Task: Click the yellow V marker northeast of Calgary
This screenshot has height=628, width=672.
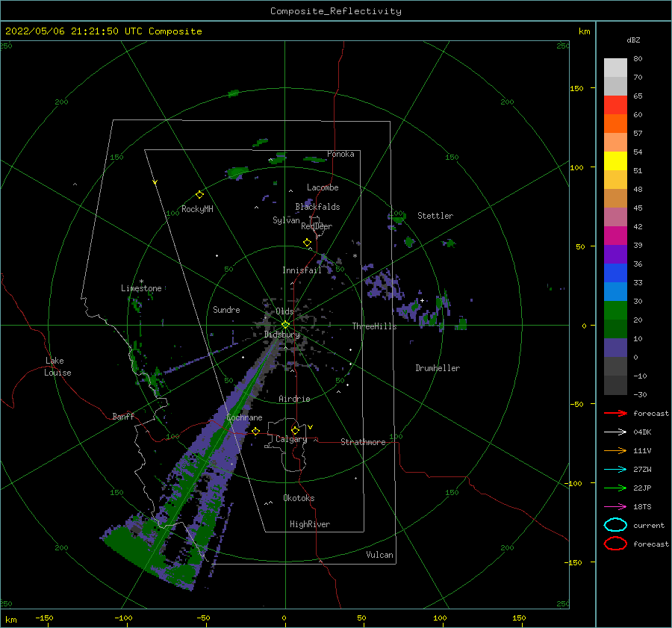Action: [x=311, y=427]
